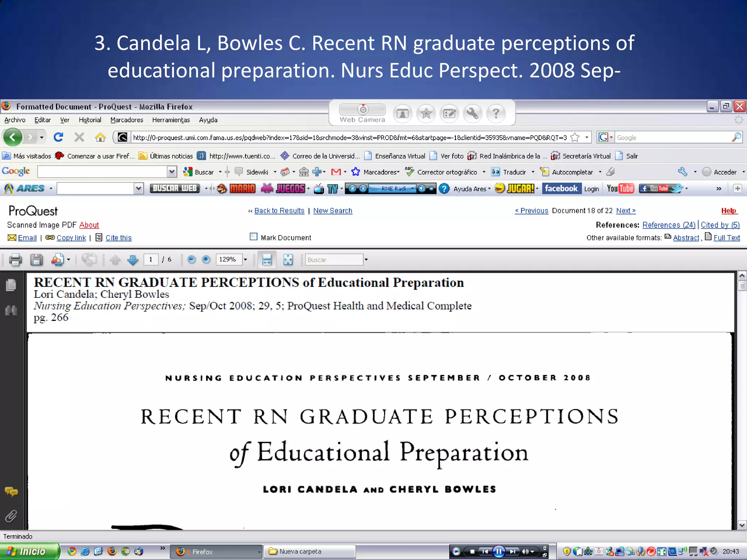The image size is (747, 560).
Task: Click the PDF vertical scrollbar thumb
Action: click(x=742, y=285)
